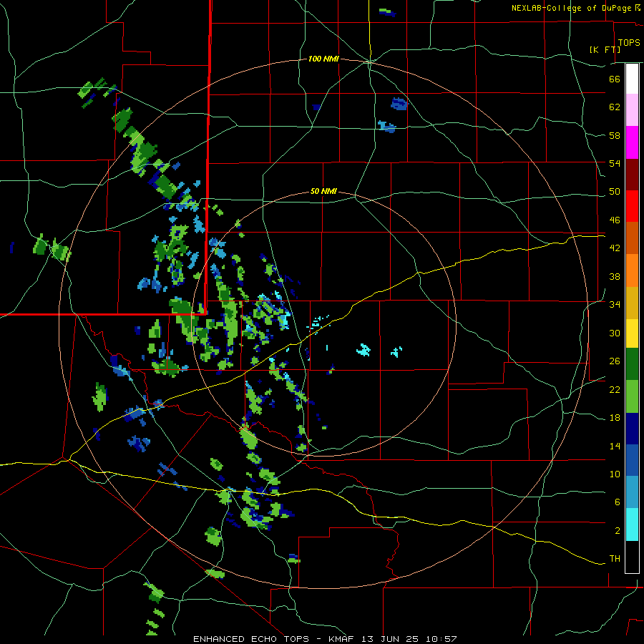644x644 pixels.
Task: Click the bright red 46-50 kft swatch
Action: point(632,206)
